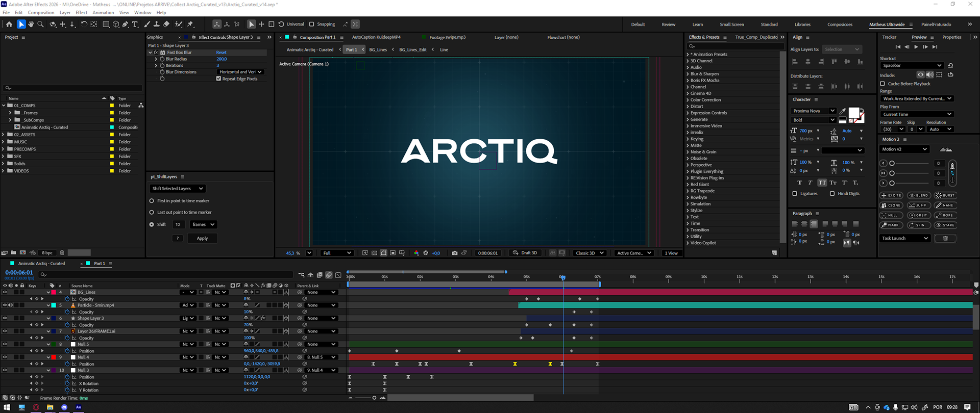
Task: Hide the Shape Layer 3 eye
Action: click(5, 318)
